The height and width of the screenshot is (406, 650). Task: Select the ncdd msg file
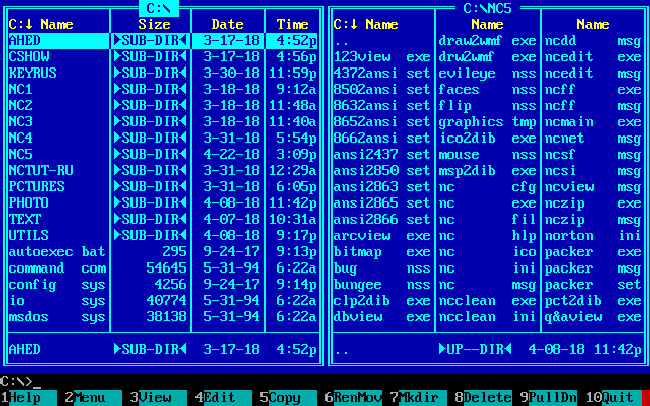tap(593, 41)
